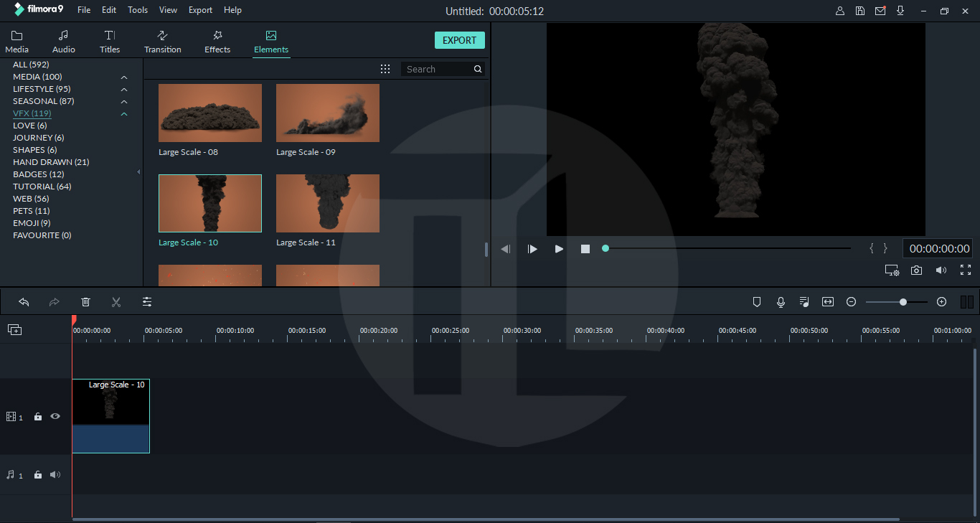Click the save project icon
The width and height of the screenshot is (980, 523).
coord(860,11)
